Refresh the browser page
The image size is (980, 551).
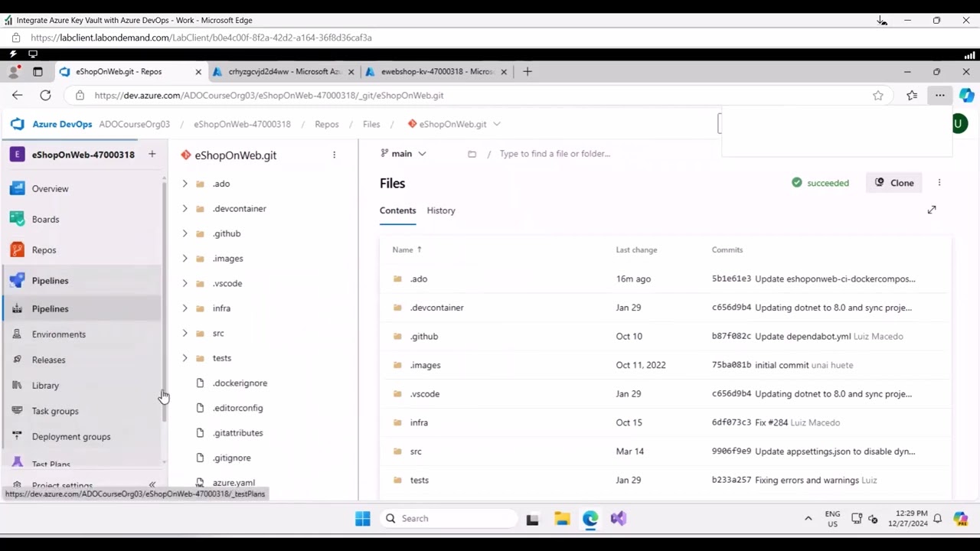[x=45, y=95]
